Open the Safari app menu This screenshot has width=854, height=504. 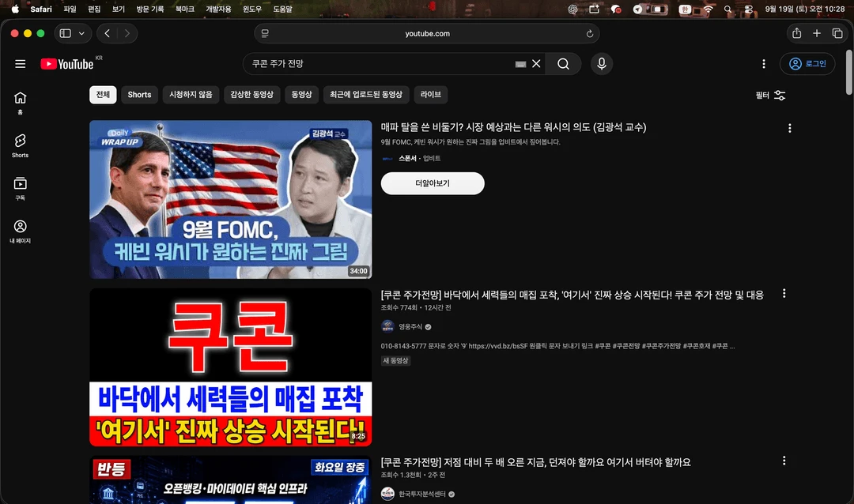[41, 9]
